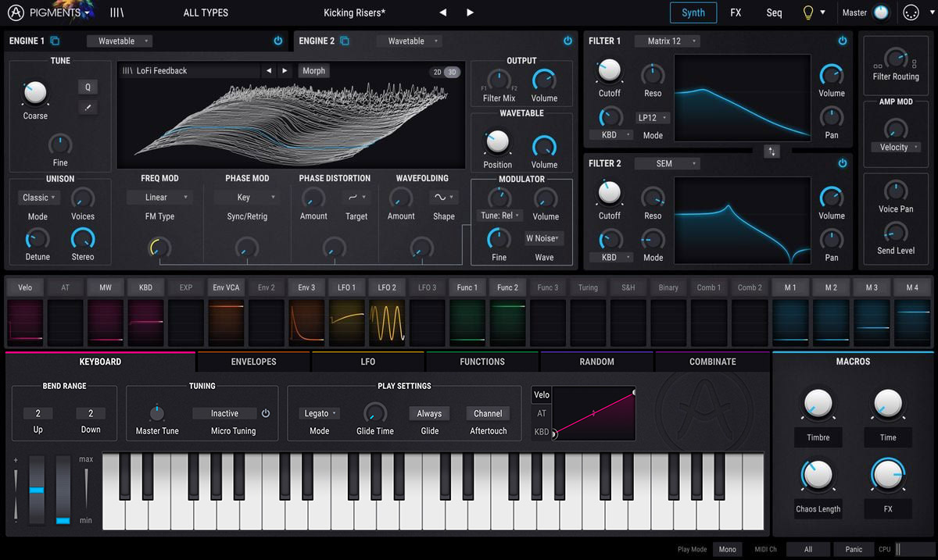Click the Mono play mode button

[x=727, y=549]
